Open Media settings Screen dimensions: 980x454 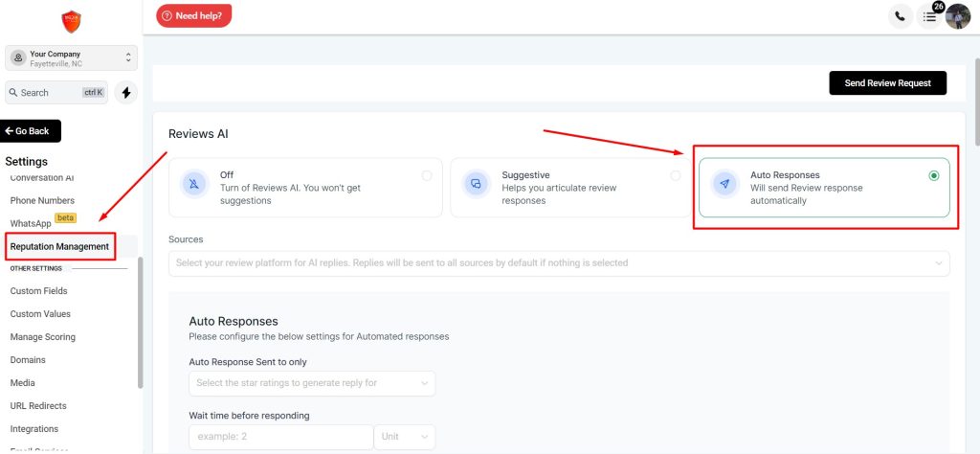[23, 383]
